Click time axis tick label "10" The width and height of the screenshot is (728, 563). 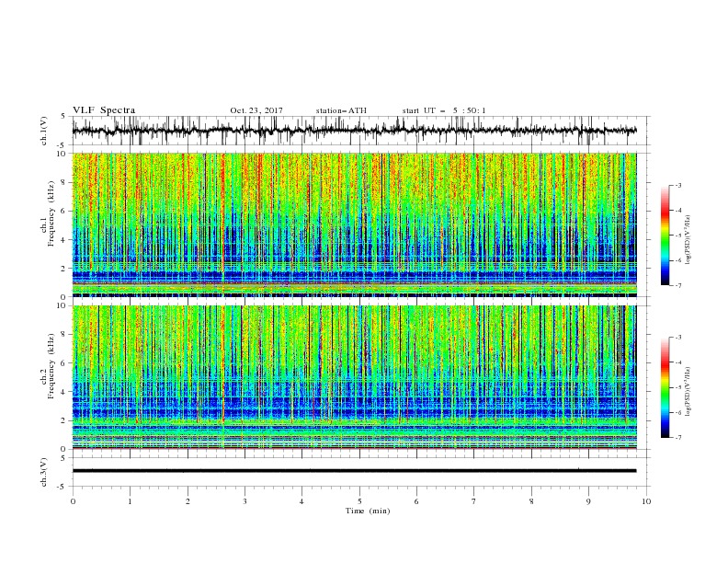[x=646, y=501]
